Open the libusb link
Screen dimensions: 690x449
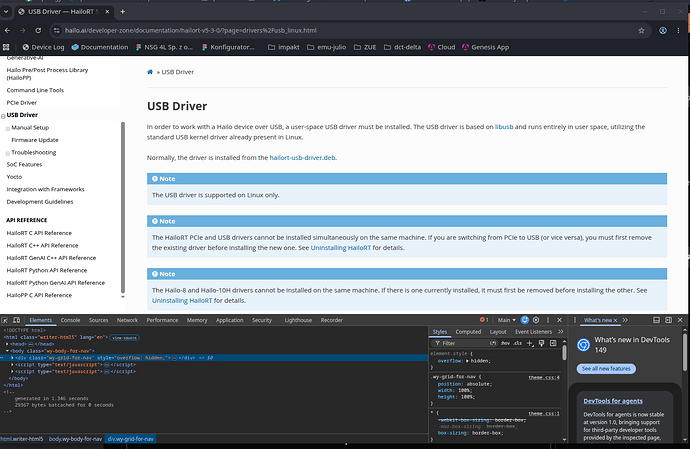pos(504,127)
